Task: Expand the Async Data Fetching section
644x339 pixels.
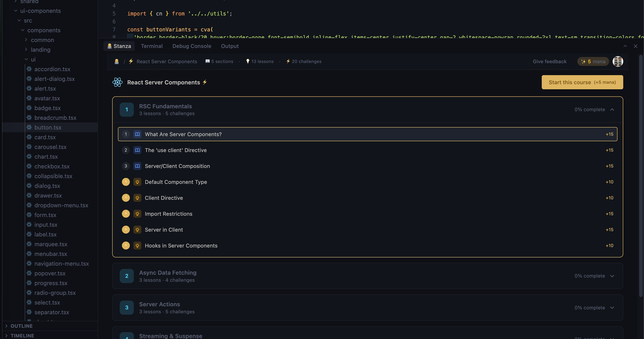Action: 612,276
